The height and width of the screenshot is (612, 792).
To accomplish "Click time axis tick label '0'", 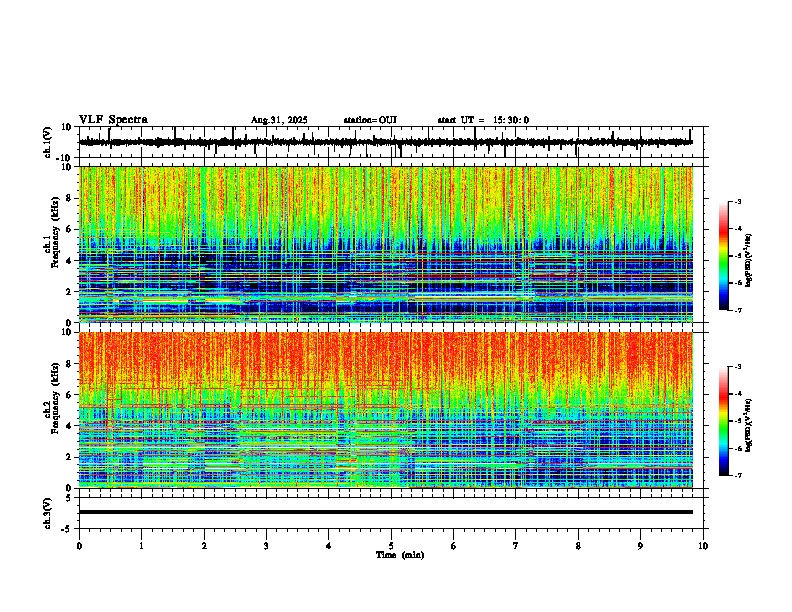I will pos(79,546).
